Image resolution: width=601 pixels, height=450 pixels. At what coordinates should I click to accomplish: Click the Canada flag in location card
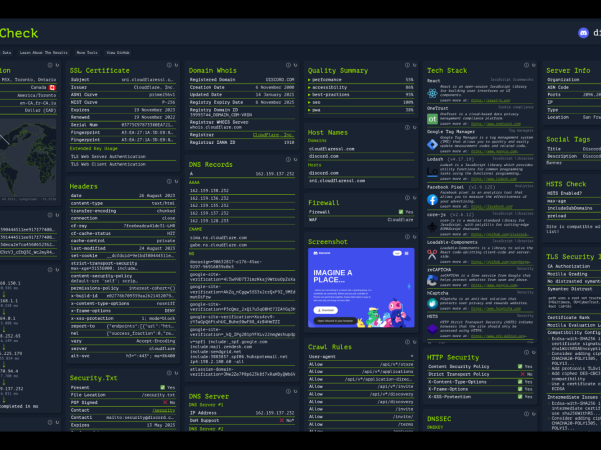[52, 87]
